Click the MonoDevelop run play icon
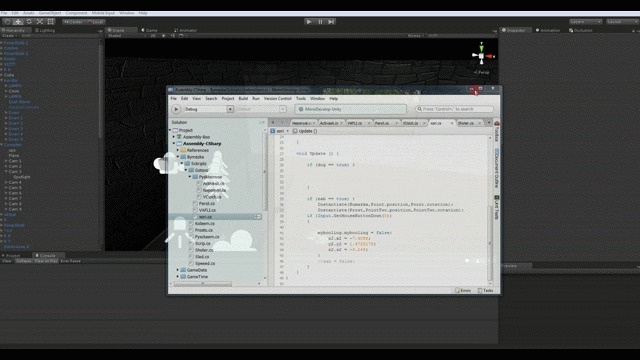Screen dimensions: 640x360 click(x=176, y=109)
